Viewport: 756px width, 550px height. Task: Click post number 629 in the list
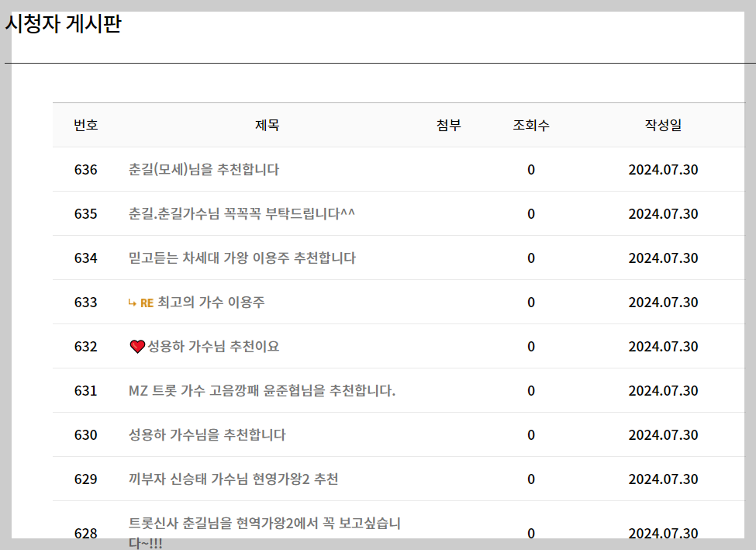[x=87, y=479]
